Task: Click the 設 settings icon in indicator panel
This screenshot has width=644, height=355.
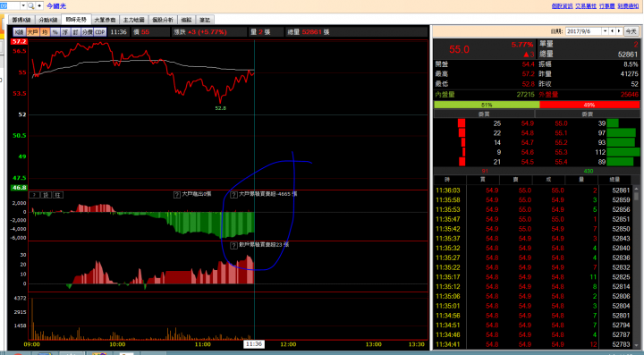Action: [46, 195]
